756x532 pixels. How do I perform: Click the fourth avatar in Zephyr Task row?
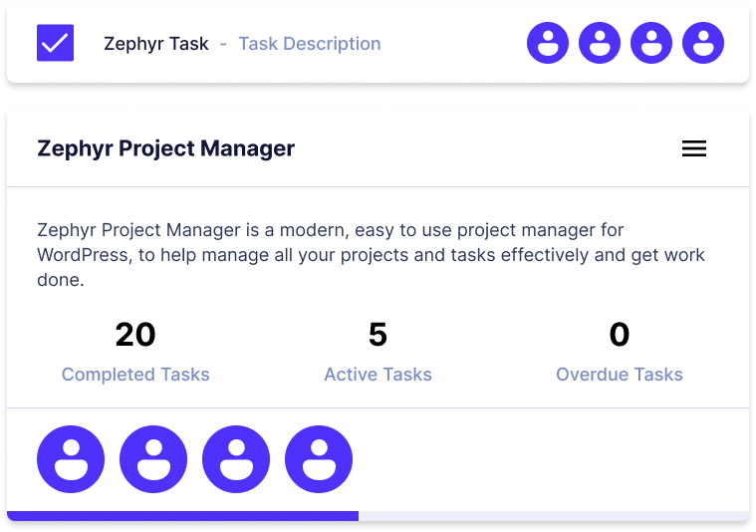[x=703, y=44]
